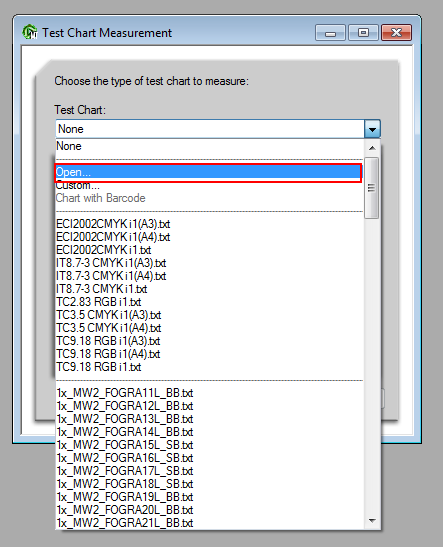Image resolution: width=443 pixels, height=547 pixels.
Task: Choose TC3.5 CMYK i1(A3).txt
Action: (209, 315)
